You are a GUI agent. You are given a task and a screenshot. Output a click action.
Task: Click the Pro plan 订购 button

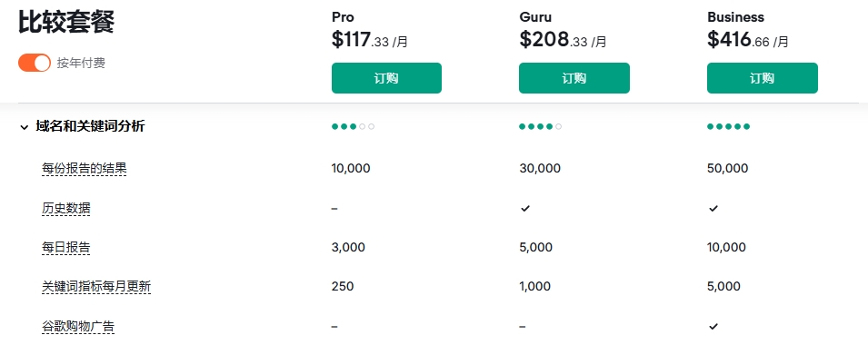386,78
